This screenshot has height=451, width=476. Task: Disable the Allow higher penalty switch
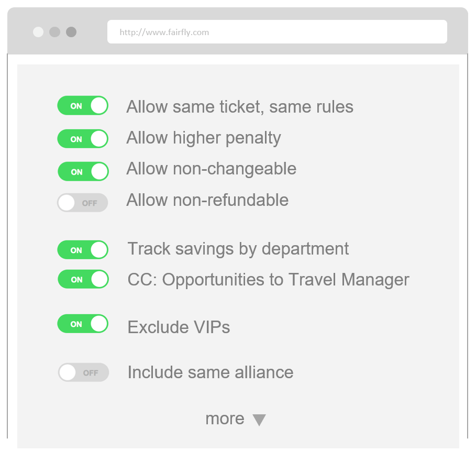click(83, 139)
